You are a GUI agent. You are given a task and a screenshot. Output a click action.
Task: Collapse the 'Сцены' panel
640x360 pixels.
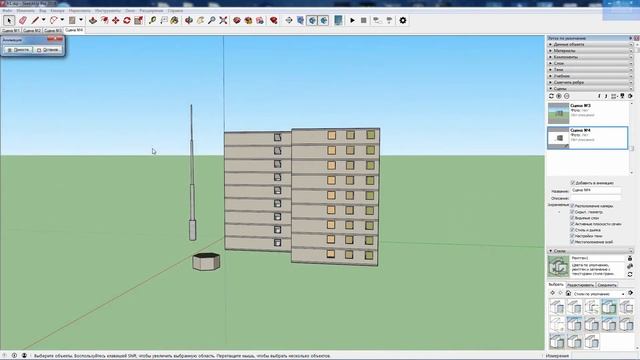[x=590, y=89]
